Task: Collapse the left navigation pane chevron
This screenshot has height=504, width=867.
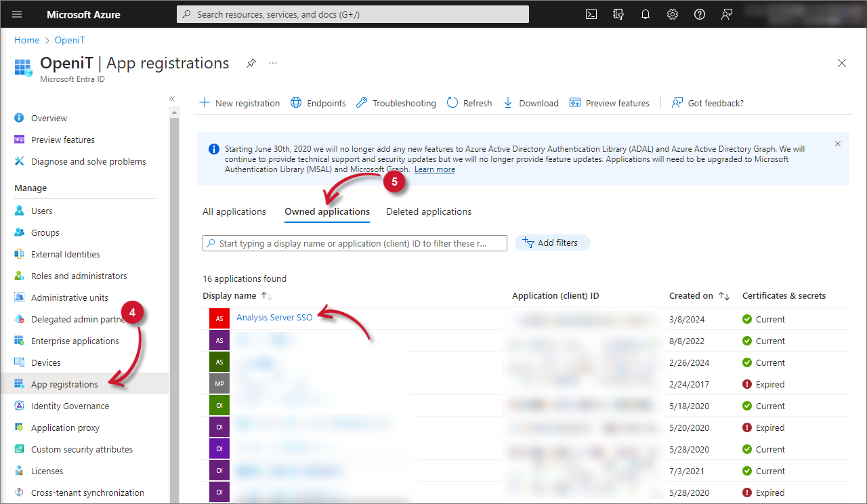Action: [172, 99]
